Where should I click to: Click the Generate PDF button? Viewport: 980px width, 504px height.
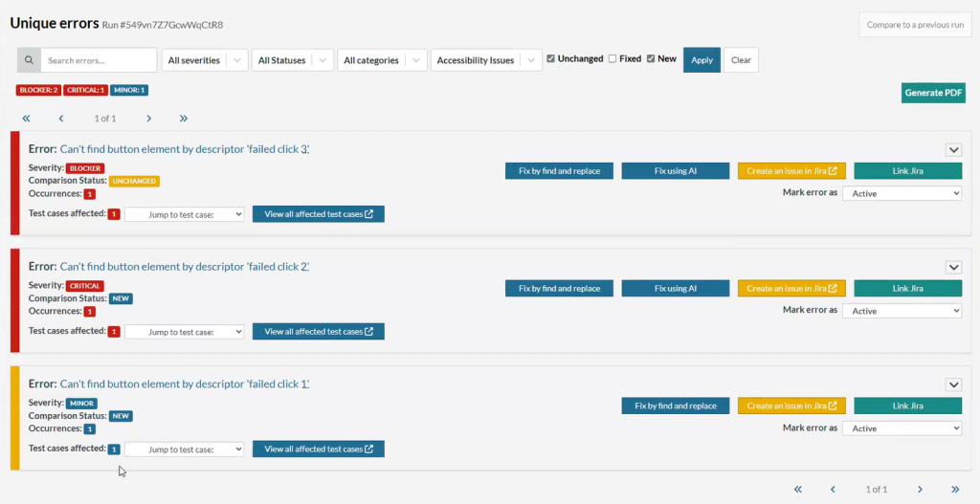pos(933,93)
